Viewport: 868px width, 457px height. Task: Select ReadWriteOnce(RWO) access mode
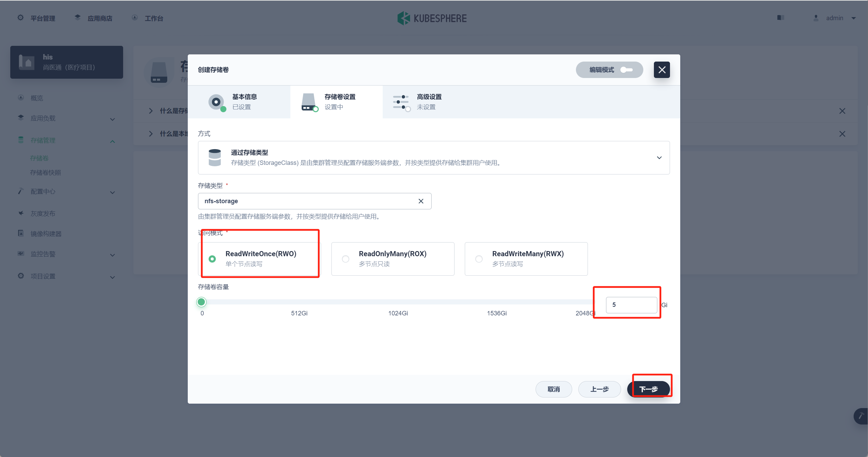point(260,259)
